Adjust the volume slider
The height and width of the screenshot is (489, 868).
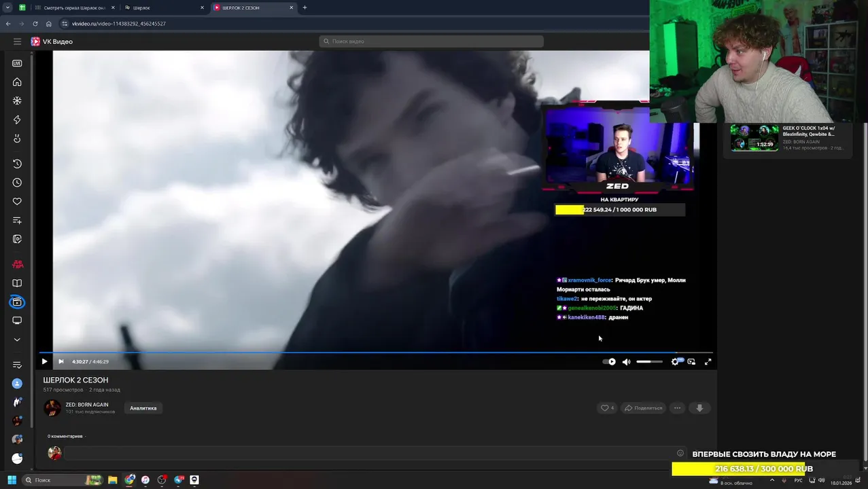point(649,361)
